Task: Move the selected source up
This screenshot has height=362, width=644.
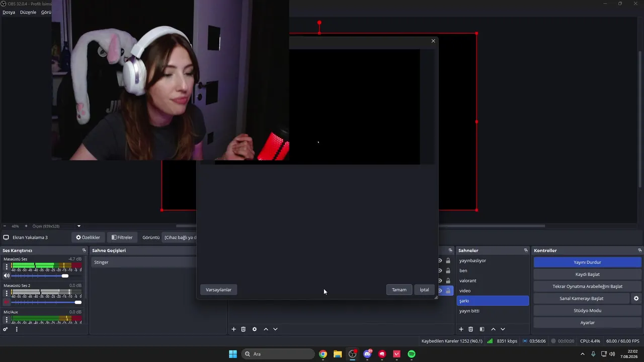Action: point(266,329)
